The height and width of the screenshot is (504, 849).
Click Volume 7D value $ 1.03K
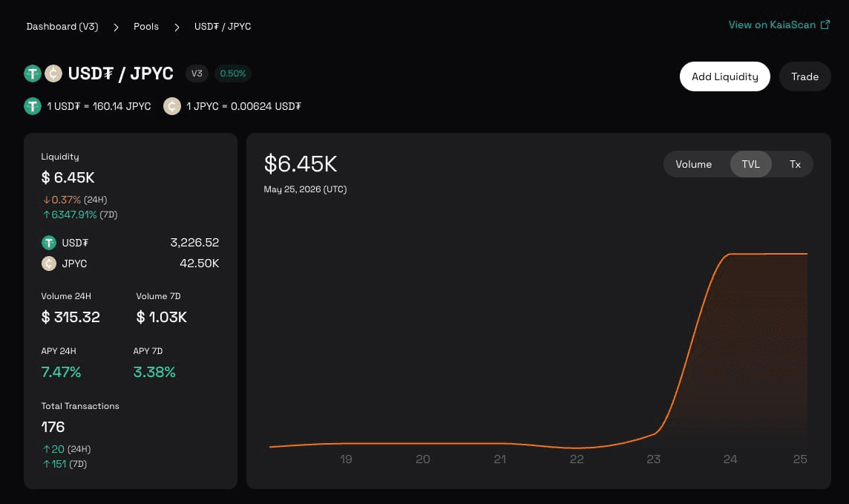[x=161, y=317]
